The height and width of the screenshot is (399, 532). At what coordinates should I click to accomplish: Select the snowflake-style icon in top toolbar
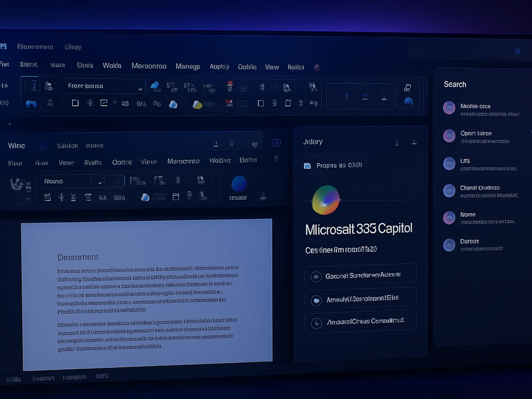[x=262, y=87]
